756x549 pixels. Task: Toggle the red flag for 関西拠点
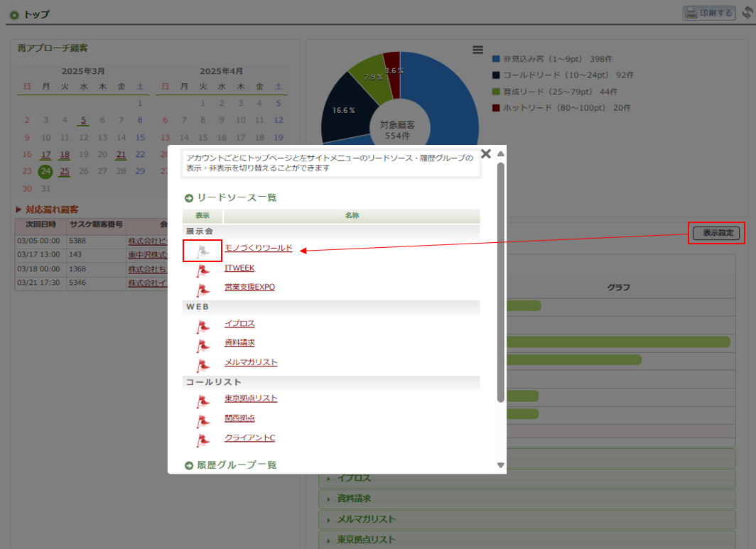coord(203,420)
